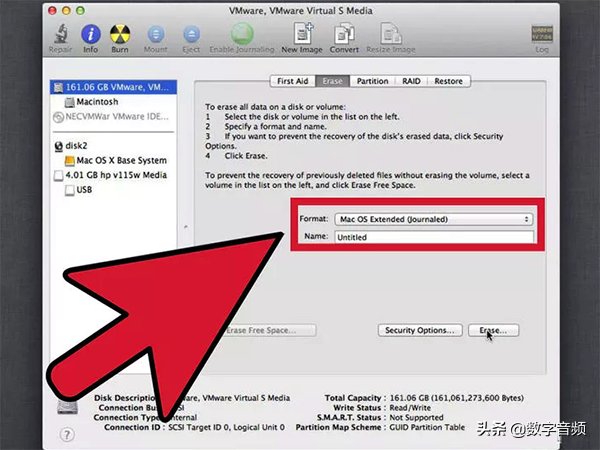Click the Name field containing Untitled
Image resolution: width=600 pixels, height=450 pixels.
pyautogui.click(x=434, y=237)
